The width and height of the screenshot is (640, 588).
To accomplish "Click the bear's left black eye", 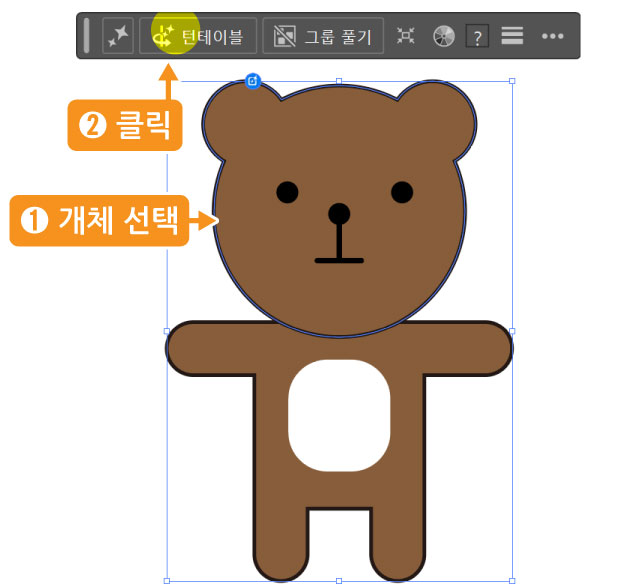I will 287,192.
